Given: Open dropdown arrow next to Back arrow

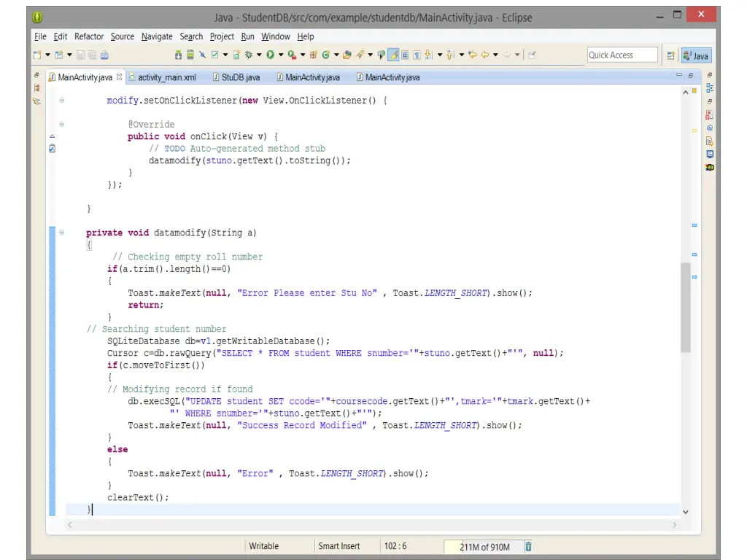Looking at the screenshot, I should pyautogui.click(x=495, y=55).
